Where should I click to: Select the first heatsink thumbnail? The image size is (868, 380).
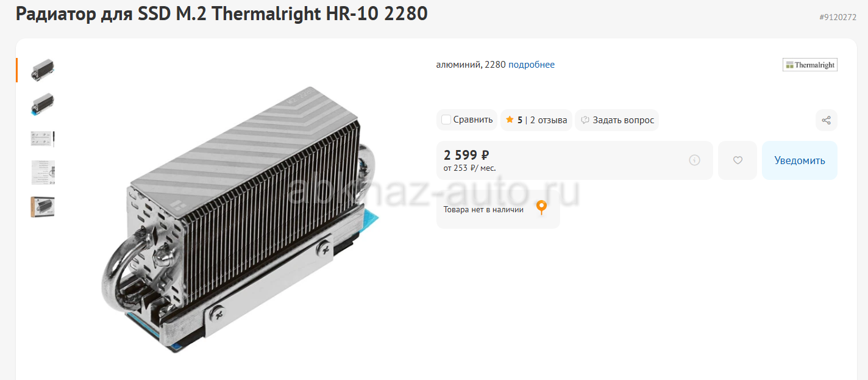point(43,70)
